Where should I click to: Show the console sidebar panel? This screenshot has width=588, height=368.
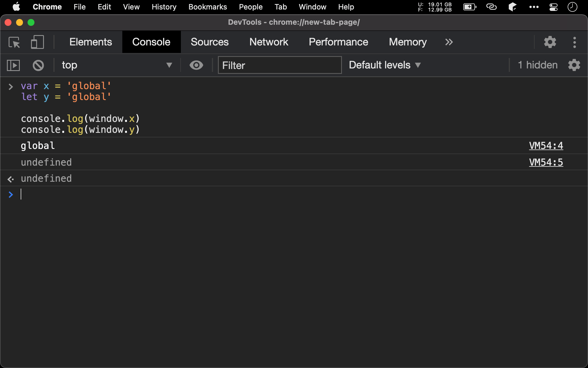coord(13,65)
